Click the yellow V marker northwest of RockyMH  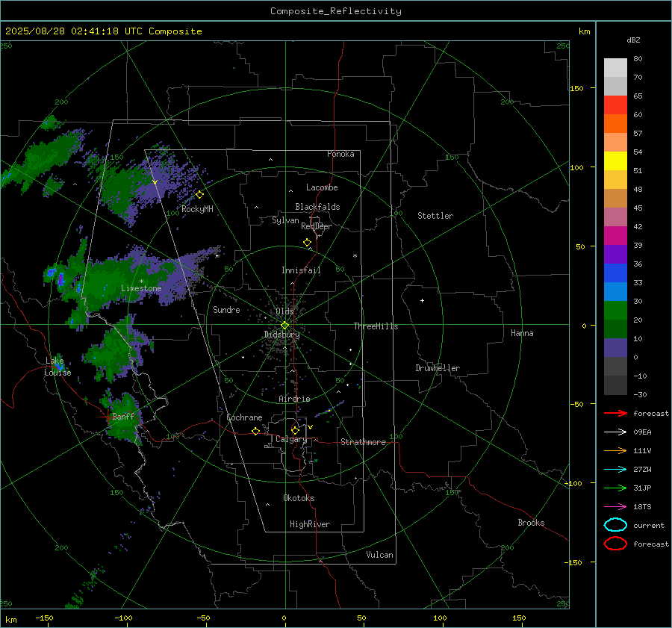(155, 183)
